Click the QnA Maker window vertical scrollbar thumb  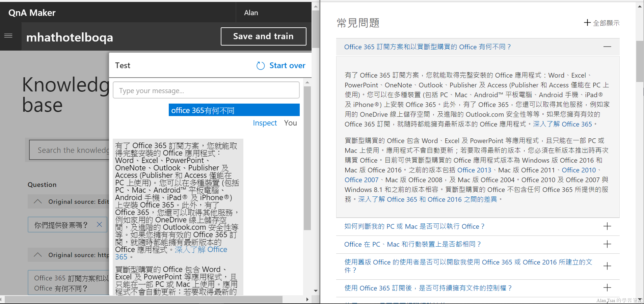(316, 29)
